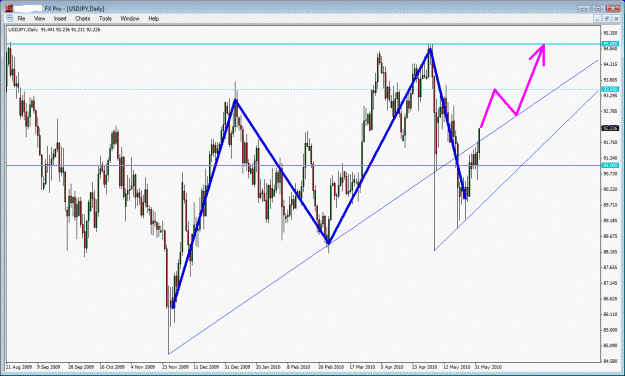The width and height of the screenshot is (625, 376).
Task: Click the 31 Dec 2009 date label
Action: [237, 367]
